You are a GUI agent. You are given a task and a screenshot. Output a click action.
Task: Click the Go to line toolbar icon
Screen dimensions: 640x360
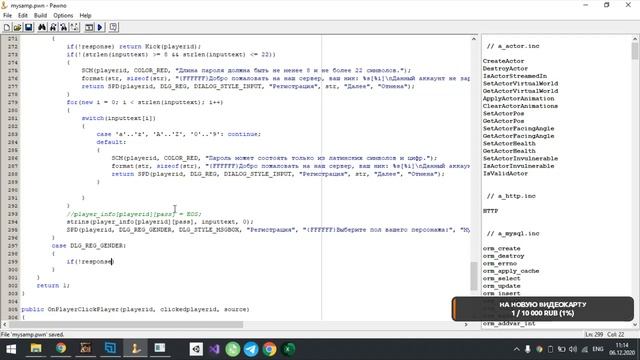pos(74,27)
